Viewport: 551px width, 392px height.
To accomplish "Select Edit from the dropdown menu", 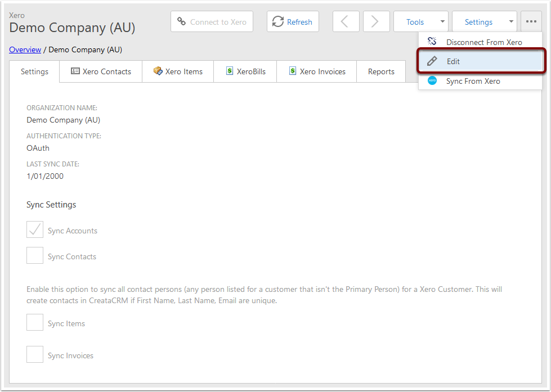I will [x=480, y=61].
